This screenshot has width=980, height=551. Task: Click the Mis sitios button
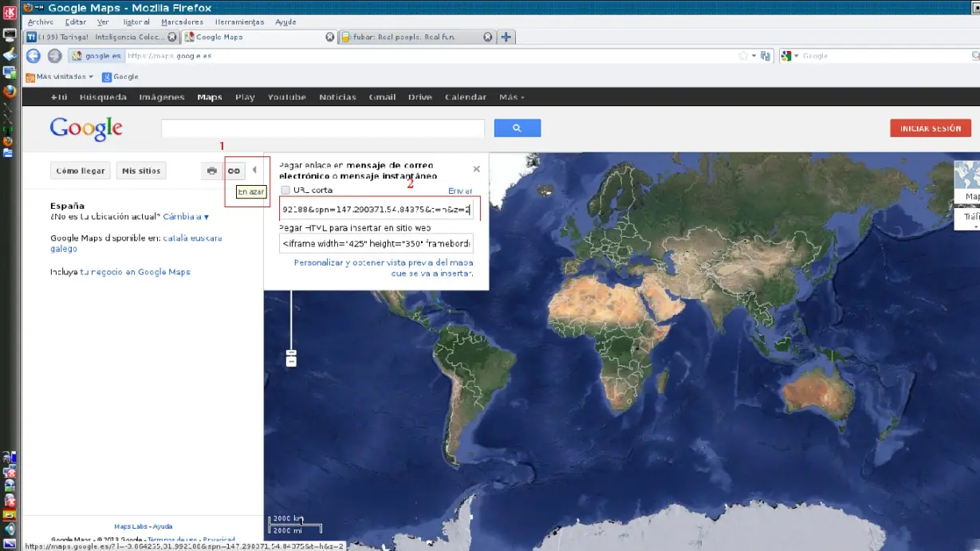(x=141, y=171)
